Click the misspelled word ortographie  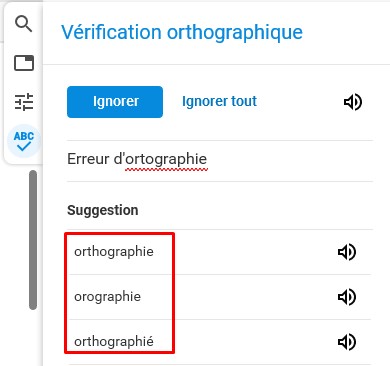point(166,159)
